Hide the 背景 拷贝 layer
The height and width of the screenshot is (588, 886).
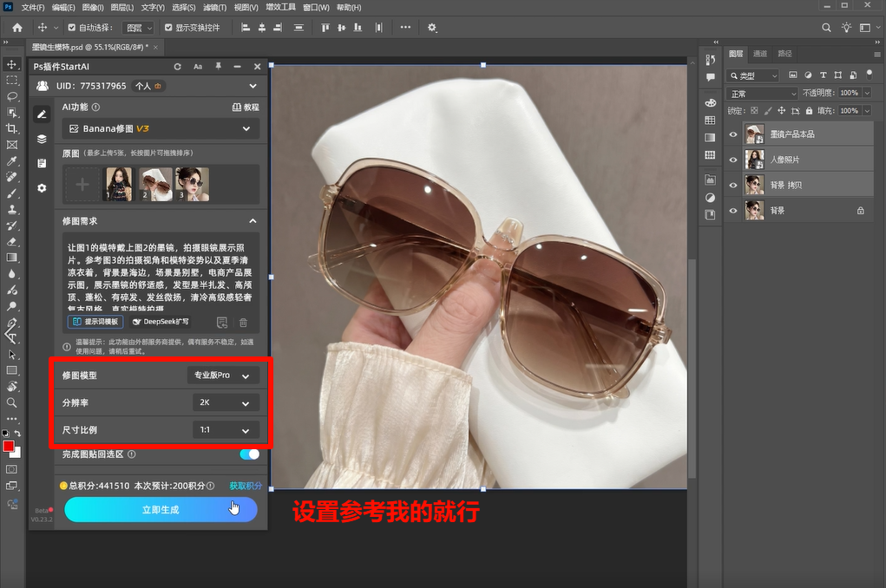tap(733, 185)
